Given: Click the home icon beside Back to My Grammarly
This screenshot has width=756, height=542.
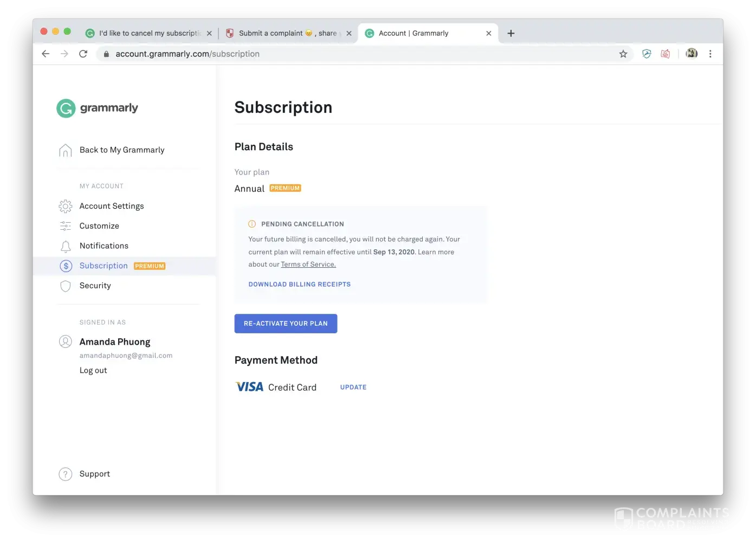Looking at the screenshot, I should (x=66, y=150).
